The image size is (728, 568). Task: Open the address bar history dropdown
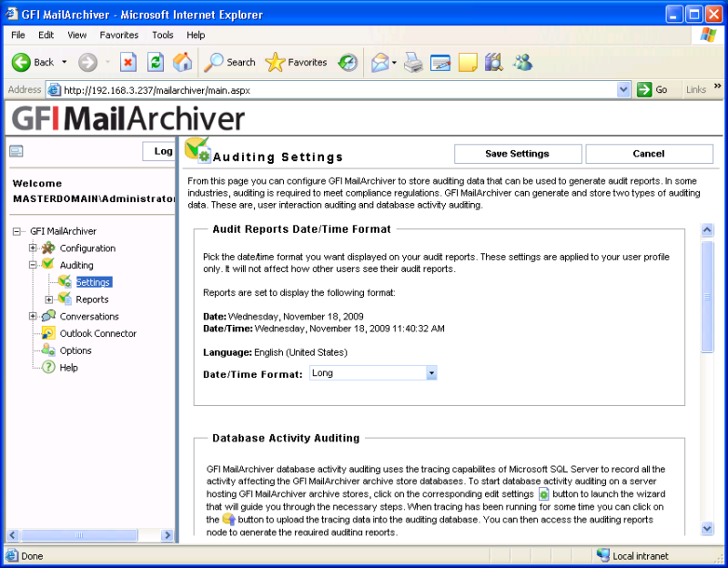pyautogui.click(x=623, y=89)
